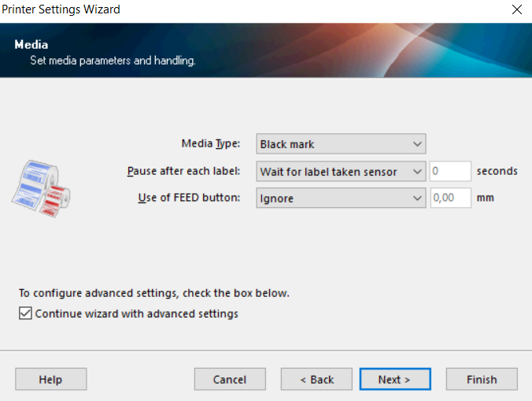
Task: Click the seconds input field
Action: [450, 172]
